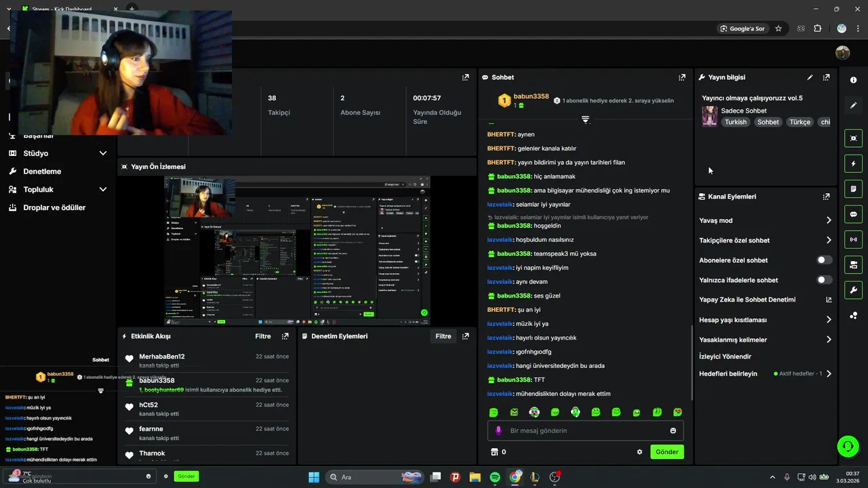Viewport: 868px width, 488px height.
Task: Click İzleyici Yönlendir option
Action: coord(725,357)
